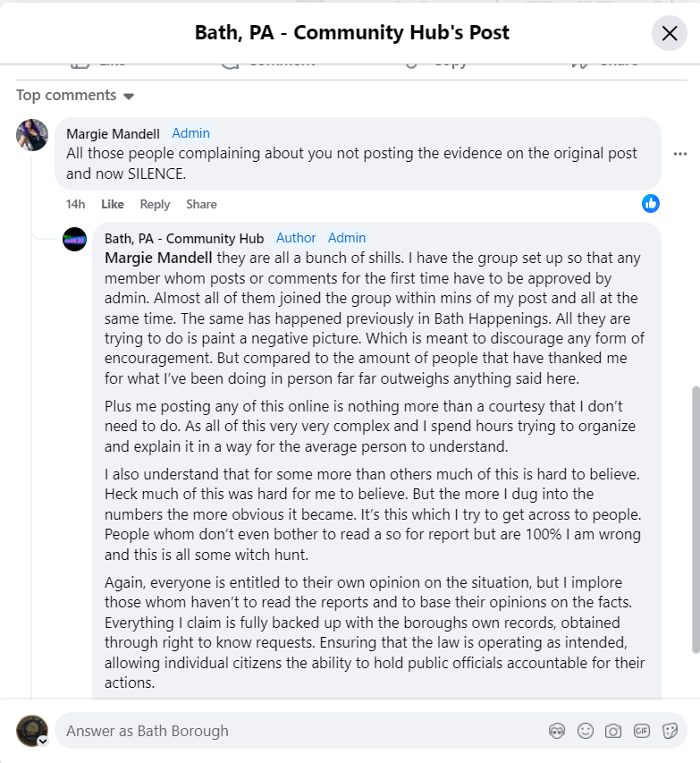Click Margie Mandell's commenter name
The height and width of the screenshot is (763, 700).
point(113,133)
